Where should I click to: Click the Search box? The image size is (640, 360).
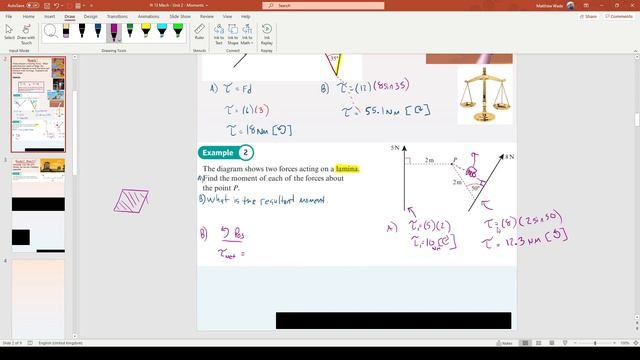click(x=323, y=6)
